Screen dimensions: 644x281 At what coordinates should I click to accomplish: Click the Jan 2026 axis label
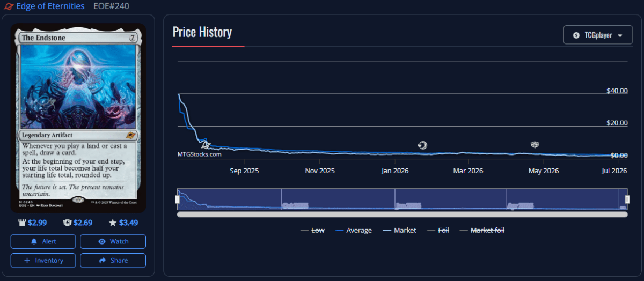coord(395,171)
